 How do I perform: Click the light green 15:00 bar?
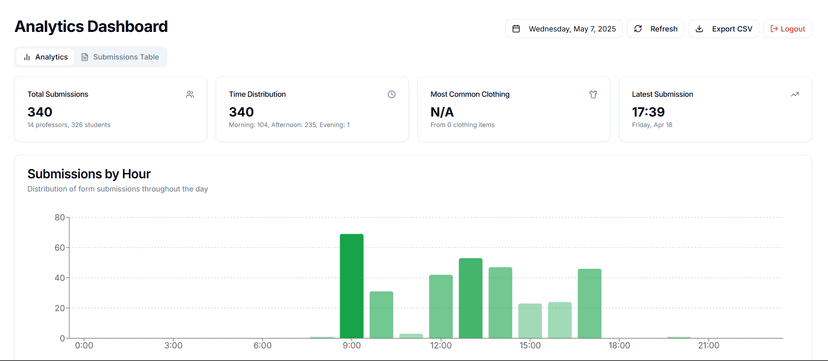(530, 321)
